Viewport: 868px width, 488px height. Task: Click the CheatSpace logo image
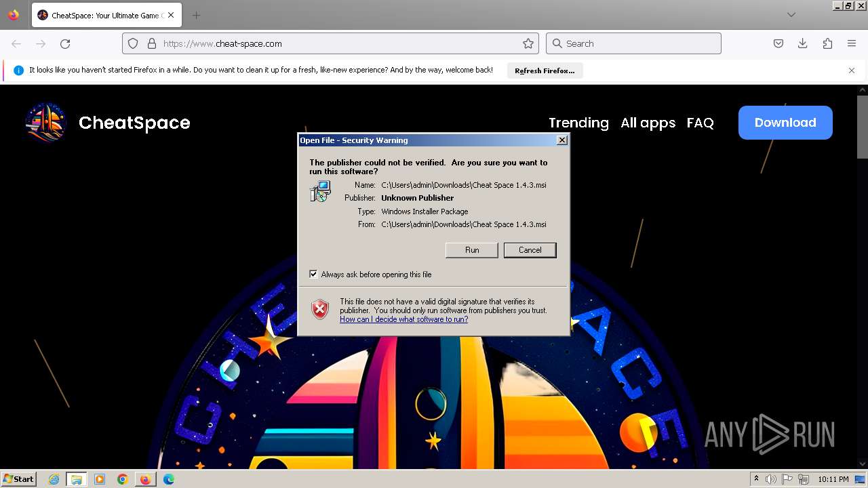pyautogui.click(x=46, y=123)
